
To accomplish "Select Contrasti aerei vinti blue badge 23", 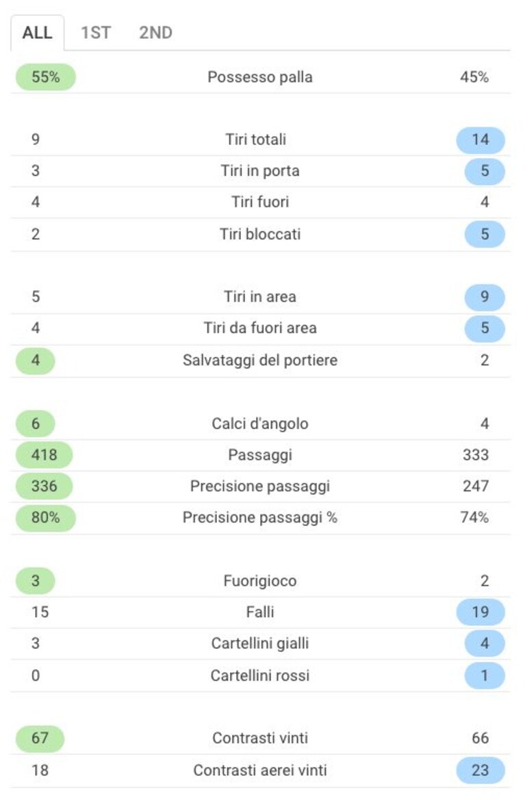I will coord(481,770).
